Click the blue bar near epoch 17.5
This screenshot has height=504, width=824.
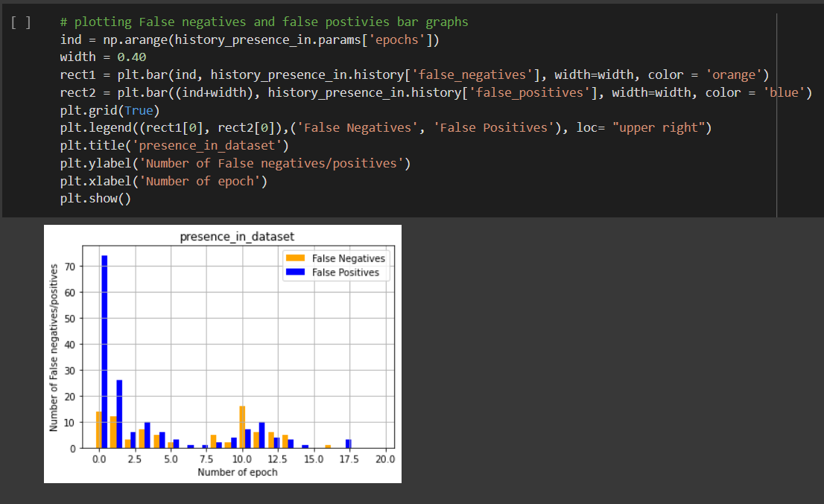point(349,444)
